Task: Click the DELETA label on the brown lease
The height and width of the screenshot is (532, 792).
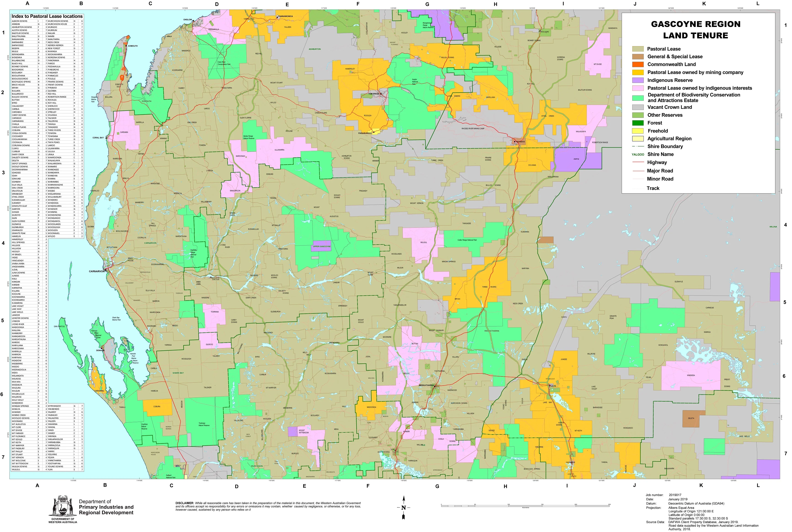Action: pyautogui.click(x=691, y=418)
